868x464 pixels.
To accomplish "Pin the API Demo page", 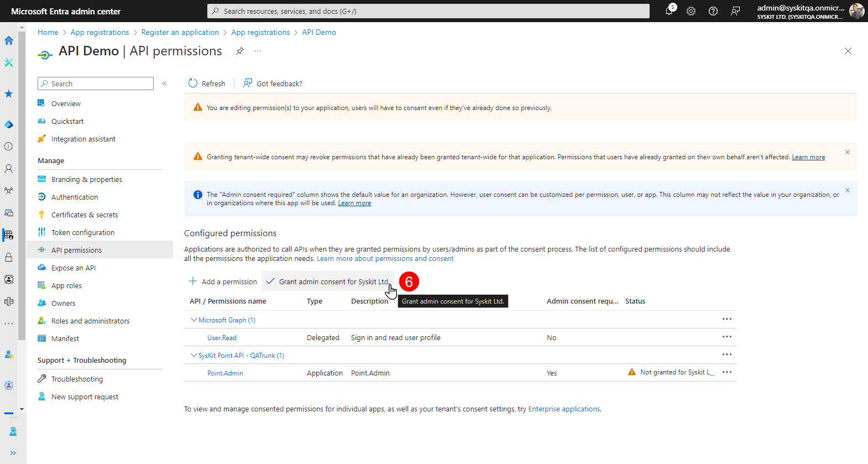I will (240, 51).
